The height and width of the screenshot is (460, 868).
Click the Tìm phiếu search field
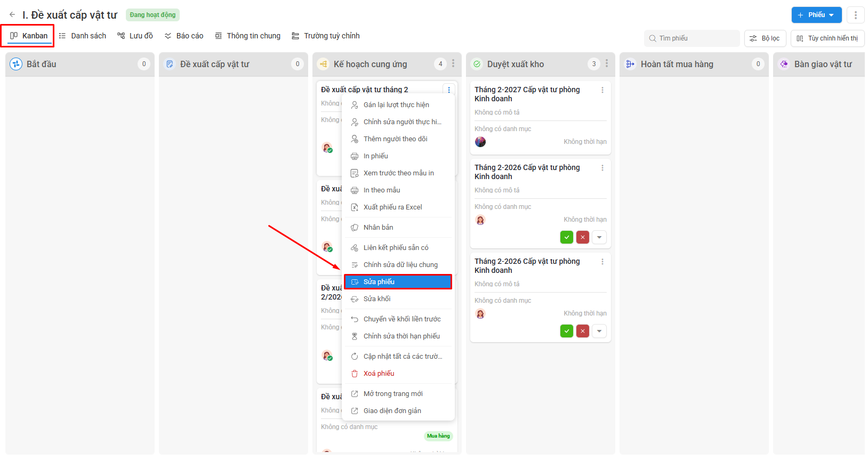(x=692, y=38)
